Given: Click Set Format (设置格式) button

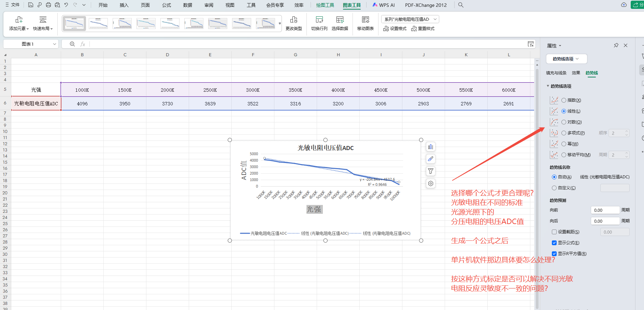Looking at the screenshot, I should (x=395, y=29).
